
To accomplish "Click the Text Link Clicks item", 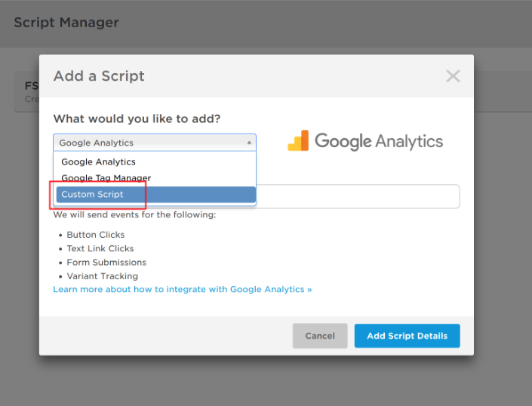I will coord(100,248).
